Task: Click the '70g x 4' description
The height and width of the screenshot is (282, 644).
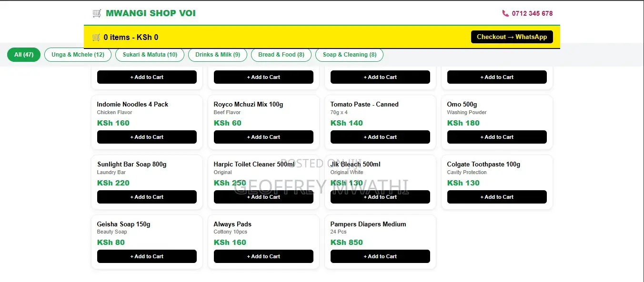Action: click(339, 113)
